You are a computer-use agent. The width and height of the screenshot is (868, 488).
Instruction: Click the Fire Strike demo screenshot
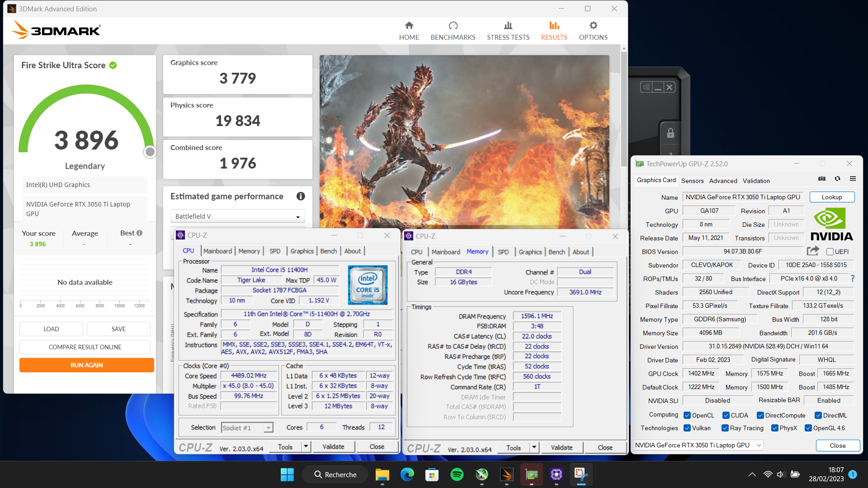point(464,141)
